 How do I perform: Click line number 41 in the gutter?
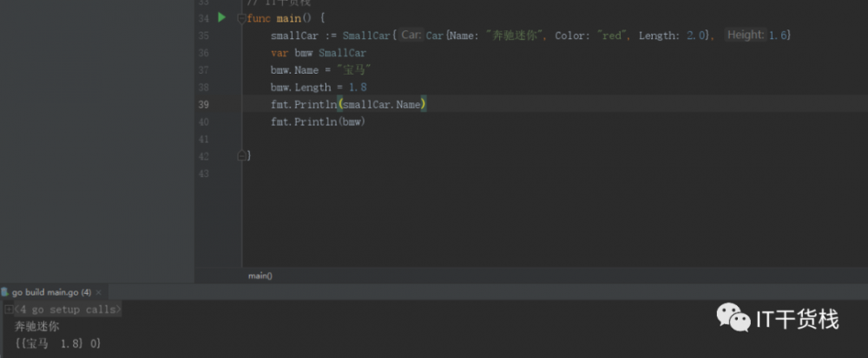pos(203,140)
